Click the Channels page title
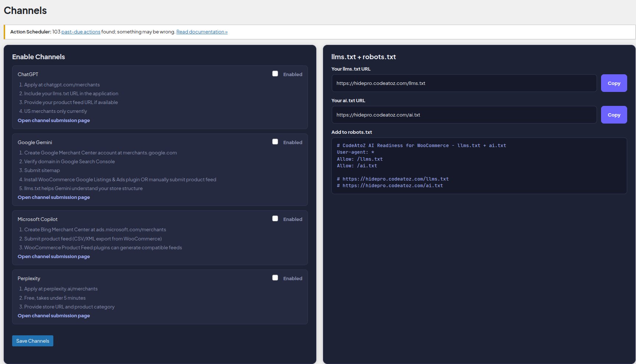 pos(25,10)
